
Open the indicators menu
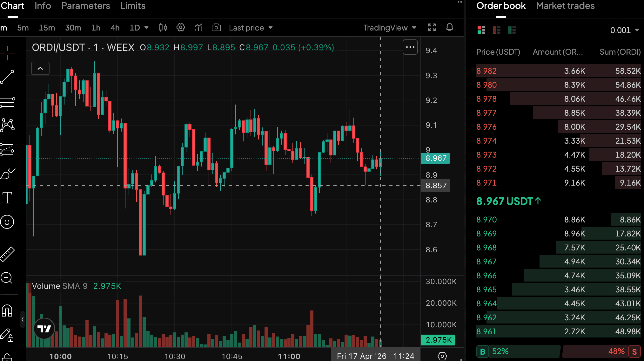[x=198, y=28]
